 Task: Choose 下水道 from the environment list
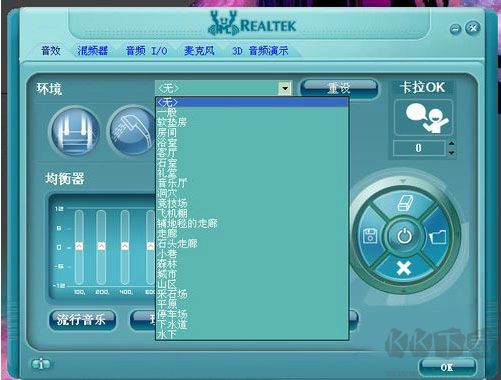[252, 324]
